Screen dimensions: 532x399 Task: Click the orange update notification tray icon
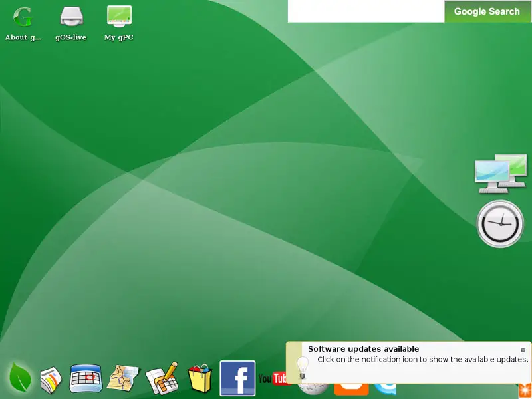click(x=525, y=392)
